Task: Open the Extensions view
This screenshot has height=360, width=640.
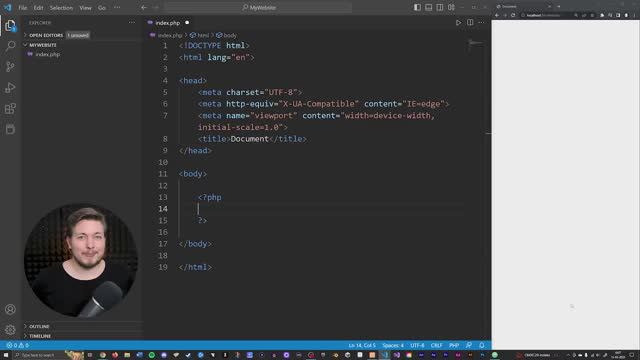Action: pos(10,109)
